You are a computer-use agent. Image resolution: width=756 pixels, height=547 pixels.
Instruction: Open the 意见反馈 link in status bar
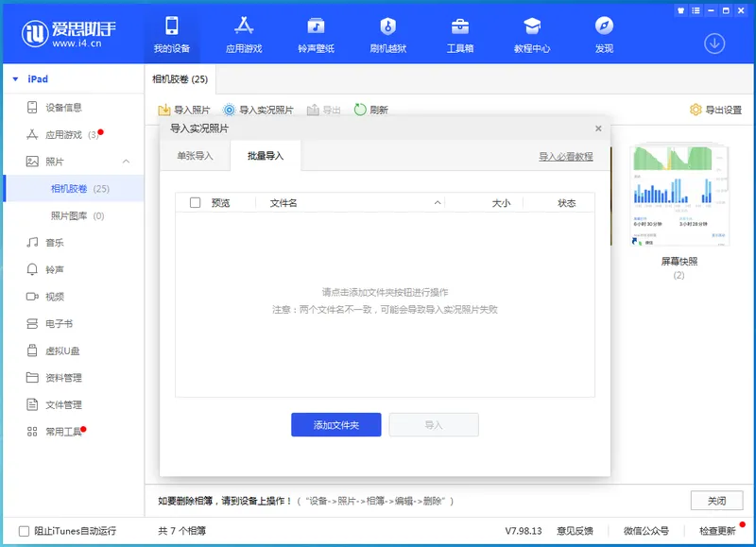(x=575, y=531)
